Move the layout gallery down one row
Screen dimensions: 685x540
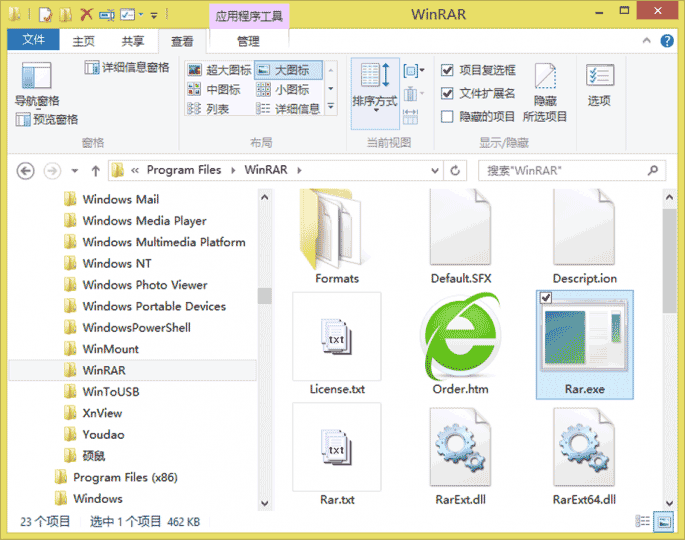pos(331,89)
